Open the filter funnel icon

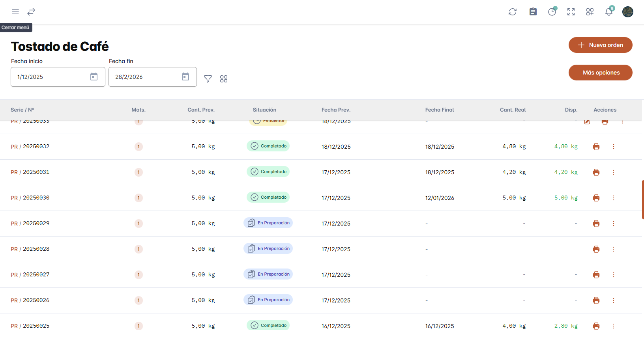point(208,79)
